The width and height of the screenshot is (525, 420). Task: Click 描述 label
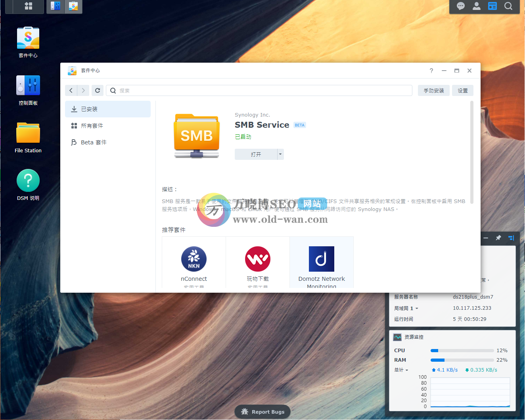pos(170,190)
